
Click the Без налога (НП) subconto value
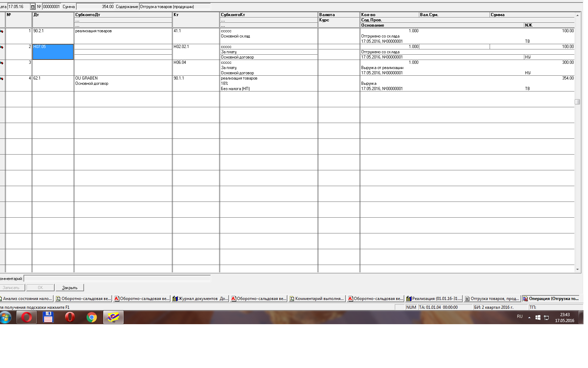coord(268,89)
